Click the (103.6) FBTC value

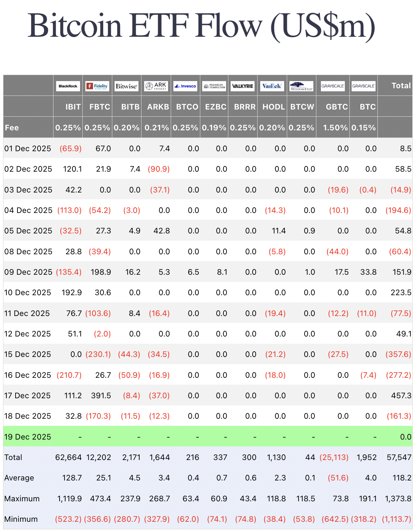click(x=98, y=313)
